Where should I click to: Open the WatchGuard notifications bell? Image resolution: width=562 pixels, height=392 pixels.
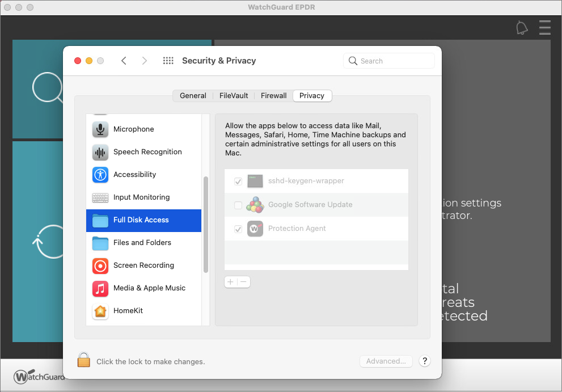522,27
